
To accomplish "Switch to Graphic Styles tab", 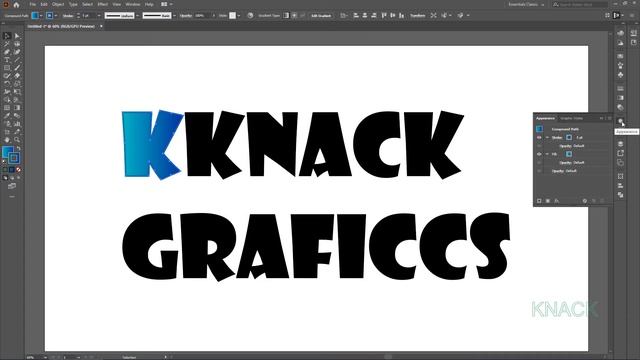I will (571, 118).
